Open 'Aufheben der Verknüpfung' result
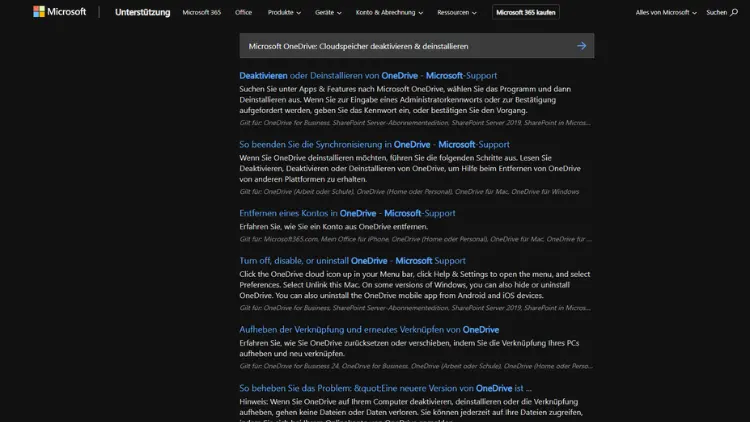Screen dimensions: 750x422 click(x=369, y=330)
